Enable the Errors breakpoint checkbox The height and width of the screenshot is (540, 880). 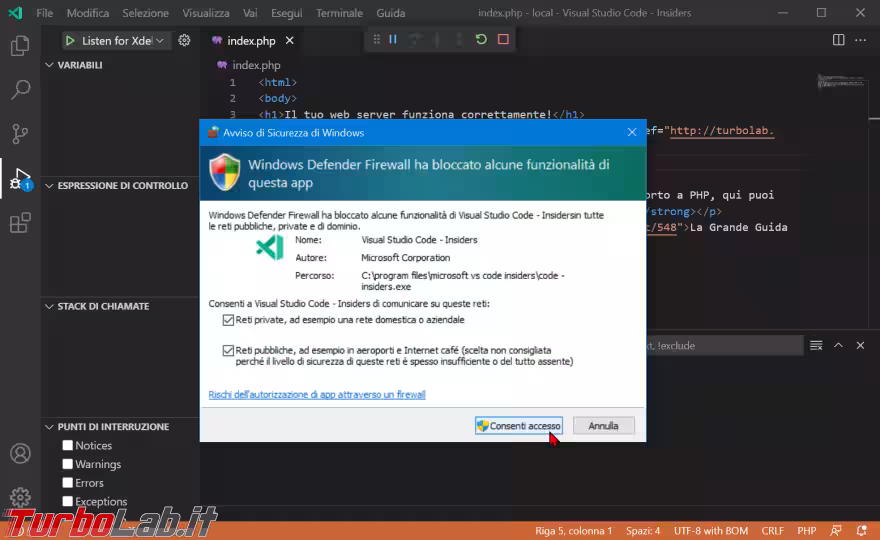pyautogui.click(x=67, y=483)
